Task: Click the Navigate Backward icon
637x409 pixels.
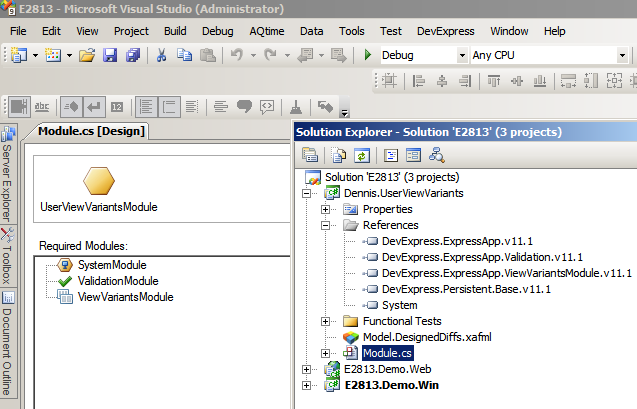Action: point(305,55)
